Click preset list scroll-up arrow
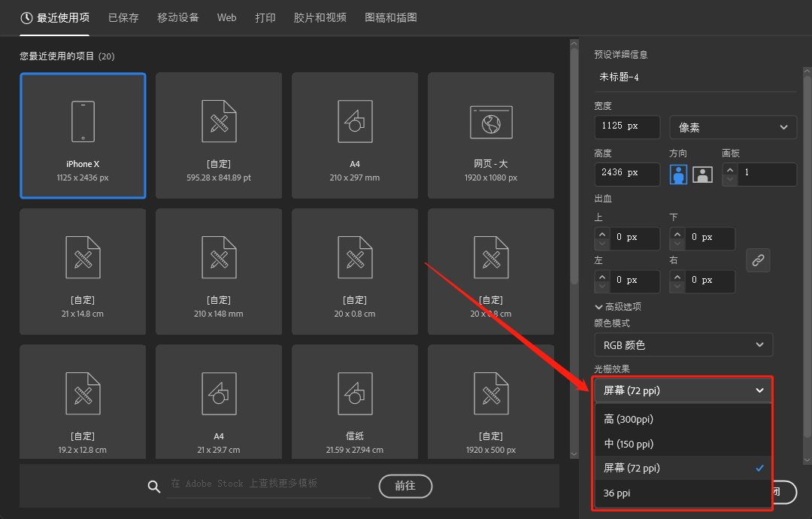The height and width of the screenshot is (519, 812). point(574,44)
